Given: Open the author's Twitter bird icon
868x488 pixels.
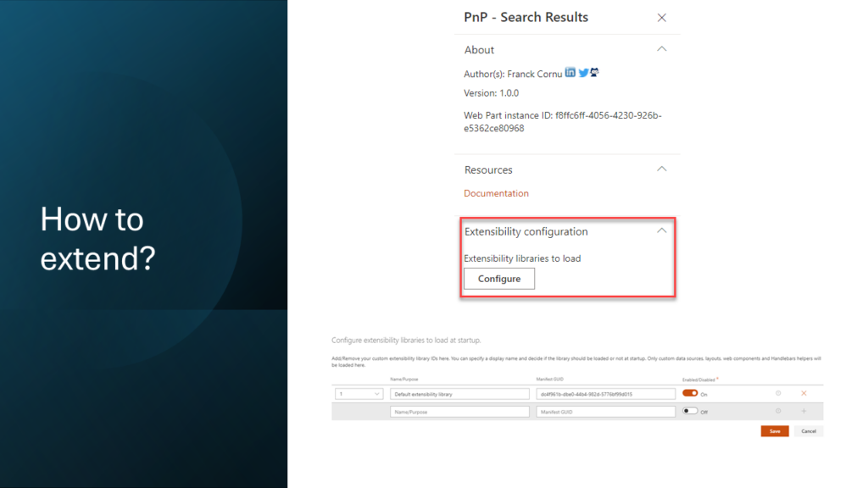Looking at the screenshot, I should pos(583,73).
